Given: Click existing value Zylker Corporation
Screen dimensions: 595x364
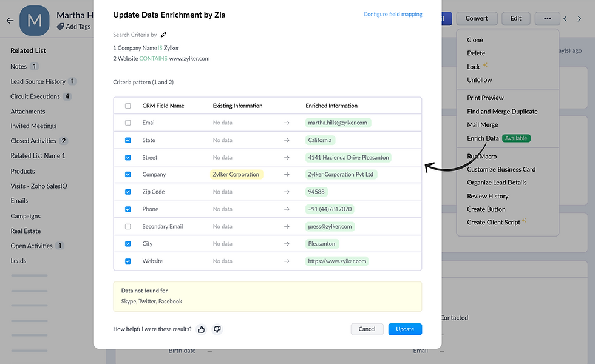Looking at the screenshot, I should pos(236,175).
